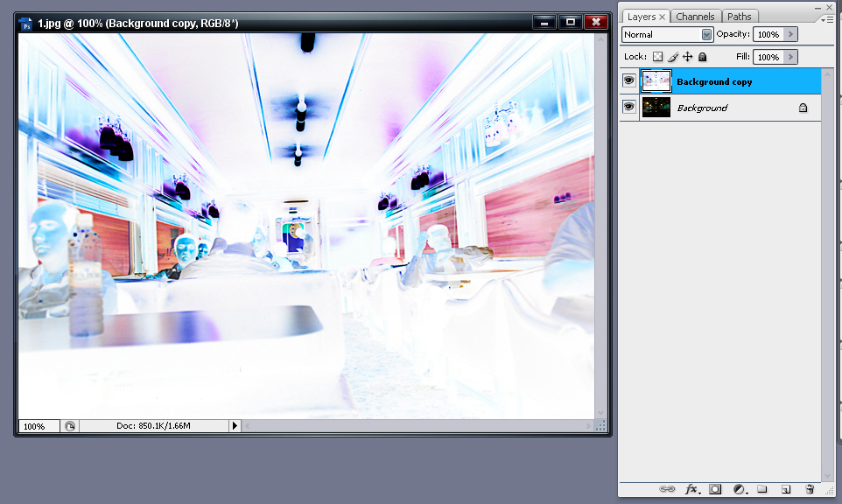Switch to the Channels tab

pyautogui.click(x=696, y=17)
